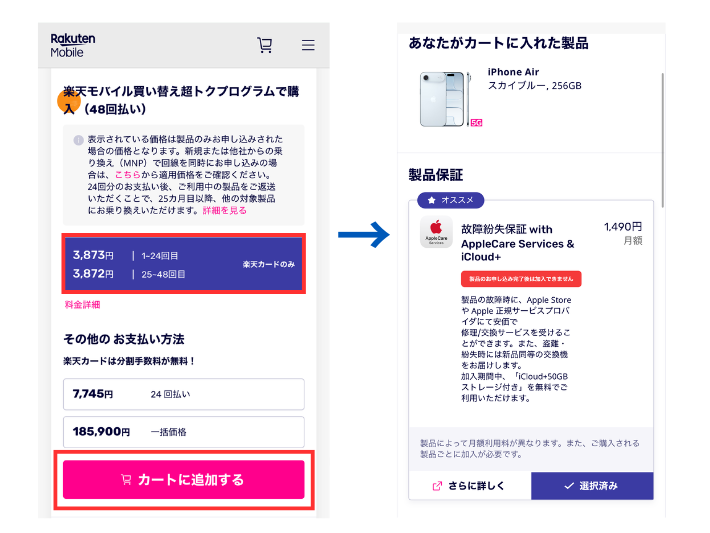The image size is (710, 533).
Task: Click the iPhone Air product thumbnail
Action: pyautogui.click(x=445, y=99)
